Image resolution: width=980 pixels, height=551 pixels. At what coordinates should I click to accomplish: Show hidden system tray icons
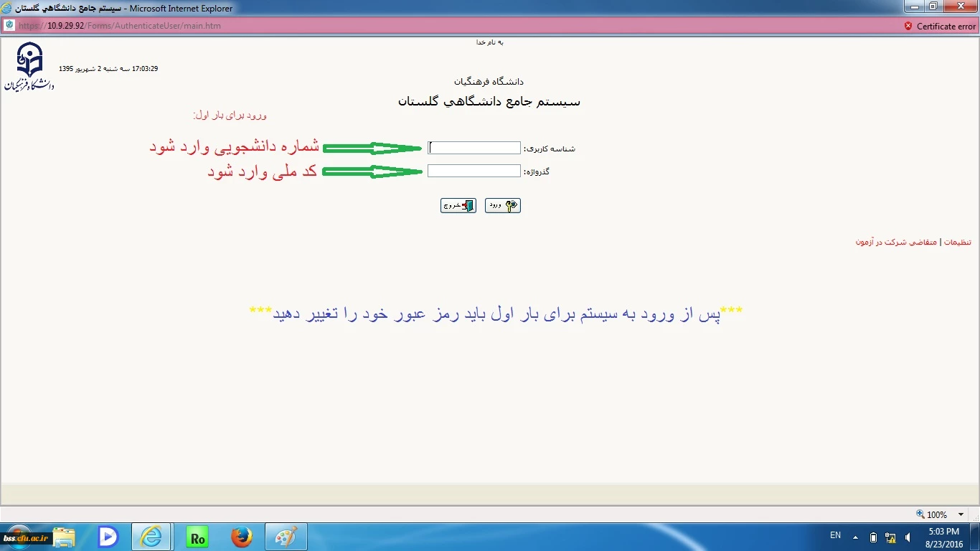855,537
